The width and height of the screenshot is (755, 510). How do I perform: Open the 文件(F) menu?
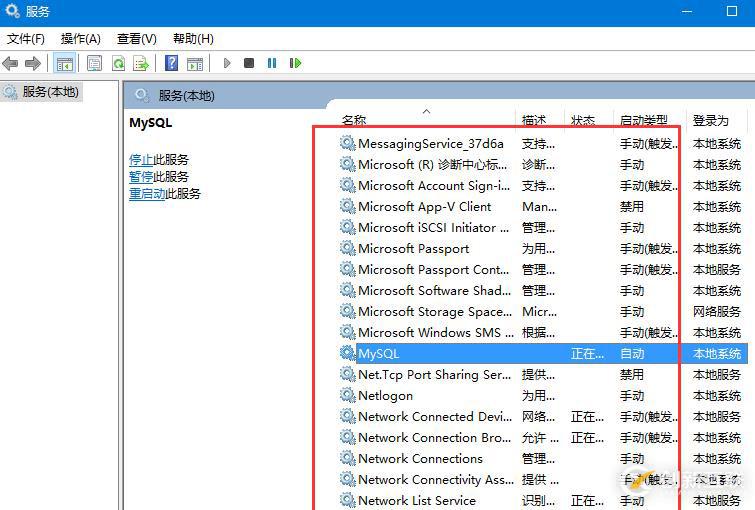click(26, 39)
